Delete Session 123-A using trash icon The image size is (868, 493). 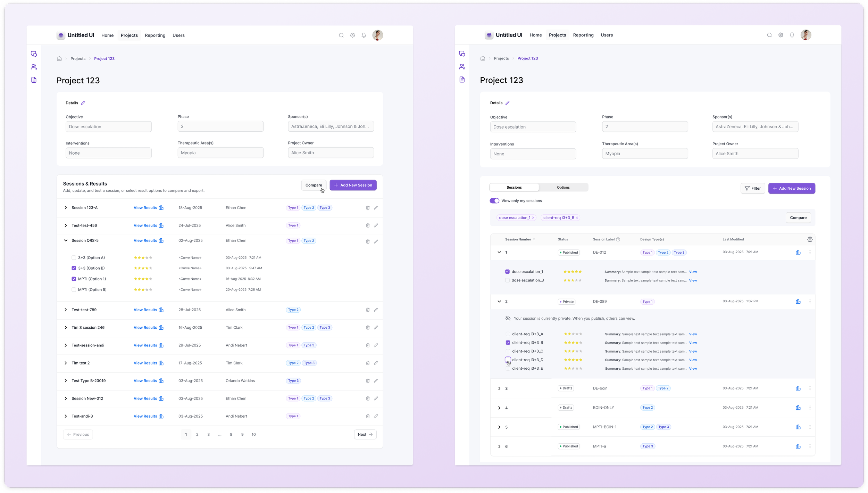(367, 208)
